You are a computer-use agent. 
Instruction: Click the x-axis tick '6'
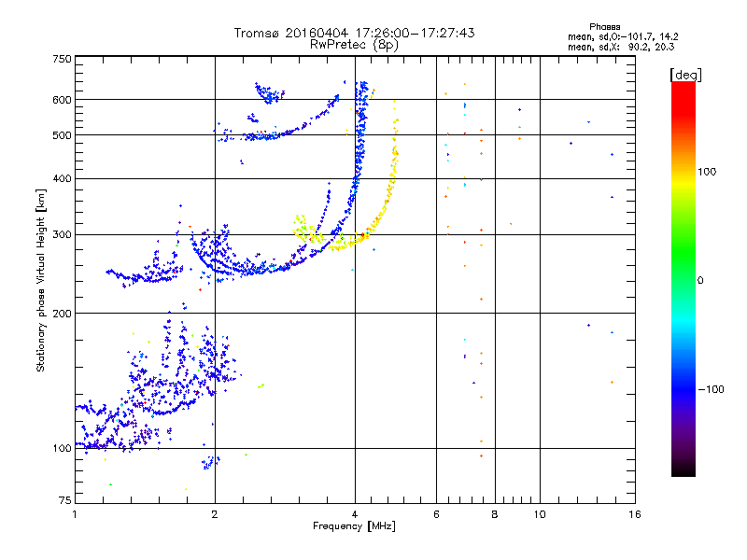coord(436,514)
